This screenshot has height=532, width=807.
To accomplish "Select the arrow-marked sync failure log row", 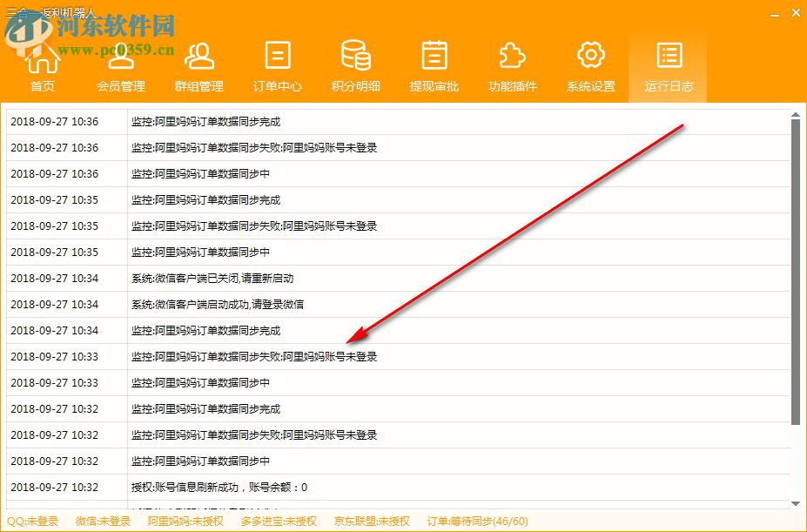I will pos(261,356).
